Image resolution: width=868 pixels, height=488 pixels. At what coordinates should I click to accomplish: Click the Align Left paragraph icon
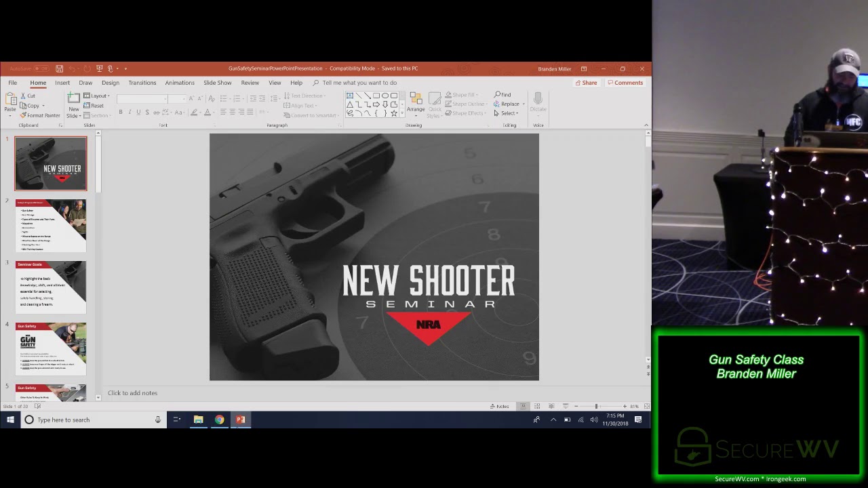[223, 112]
